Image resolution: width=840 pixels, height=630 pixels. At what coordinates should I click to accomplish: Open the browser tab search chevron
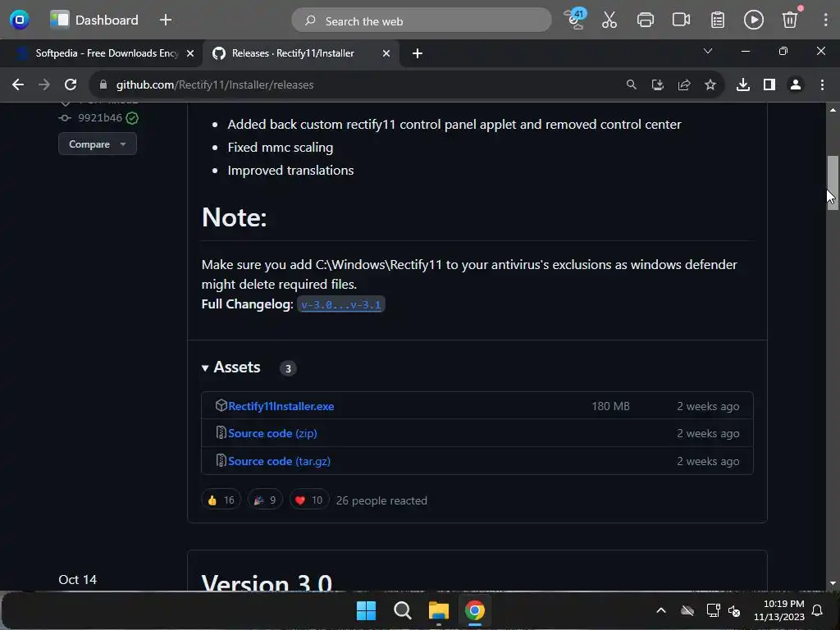pyautogui.click(x=708, y=52)
